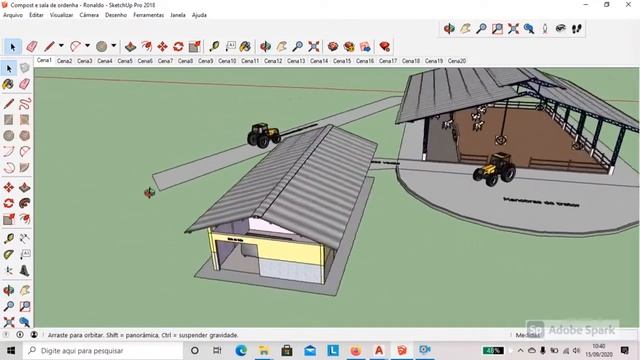Viewport: 640px width, 360px height.
Task: Open the Câmera menu
Action: point(89,15)
